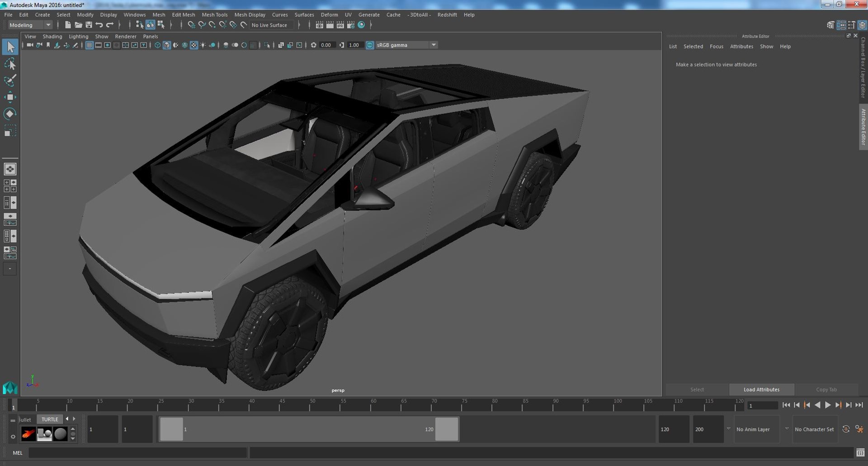
Task: Open the Deform menu
Action: click(329, 14)
